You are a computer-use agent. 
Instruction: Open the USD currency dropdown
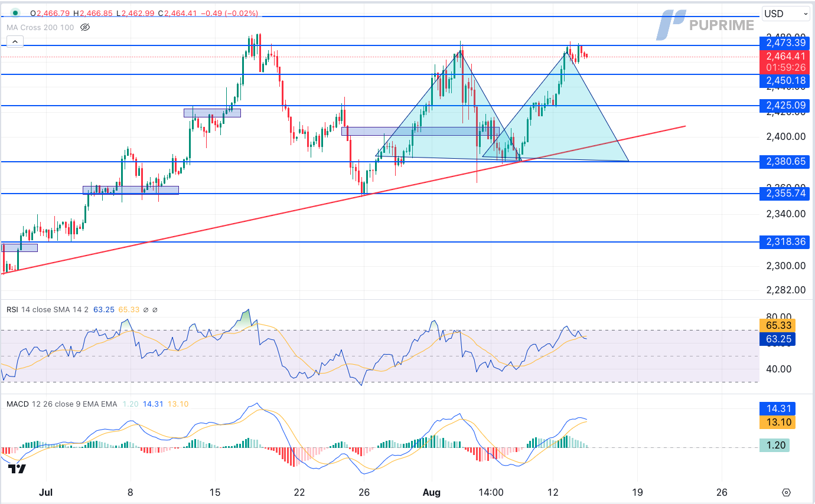(x=785, y=14)
